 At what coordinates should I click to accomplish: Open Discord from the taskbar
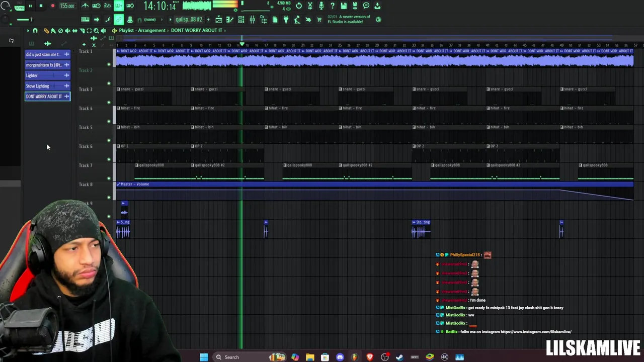pyautogui.click(x=340, y=357)
